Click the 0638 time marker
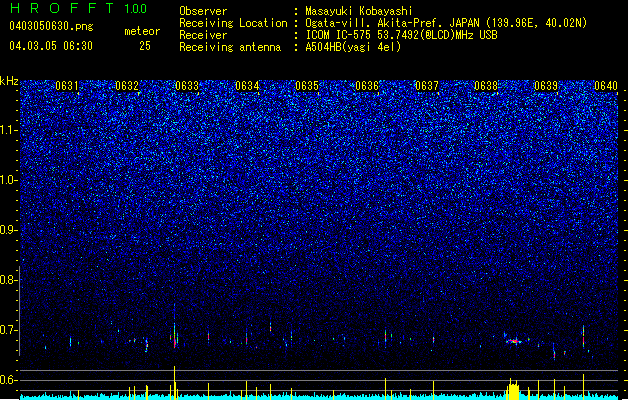The image size is (629, 400). (x=486, y=86)
